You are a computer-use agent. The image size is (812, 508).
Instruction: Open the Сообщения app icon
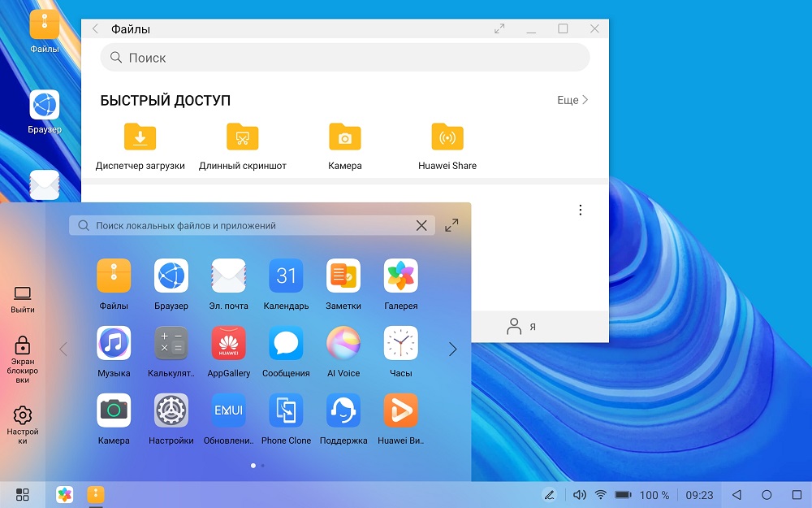286,343
